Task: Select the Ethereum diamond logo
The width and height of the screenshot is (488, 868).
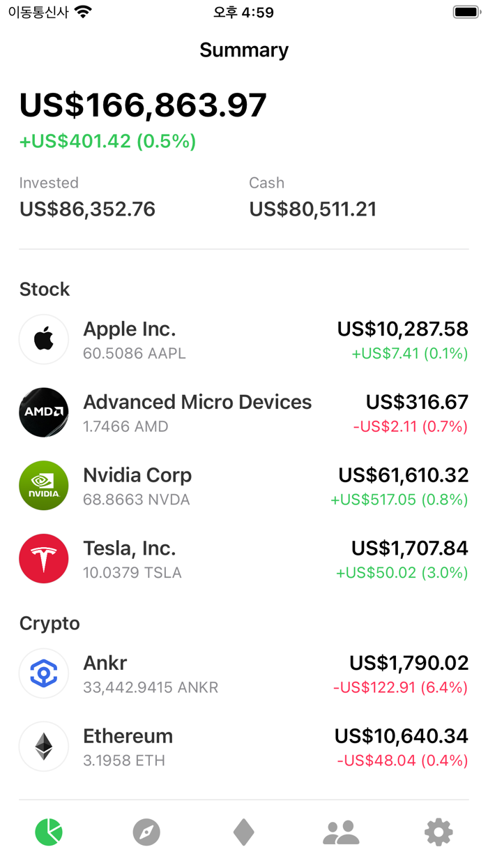Action: [x=43, y=747]
